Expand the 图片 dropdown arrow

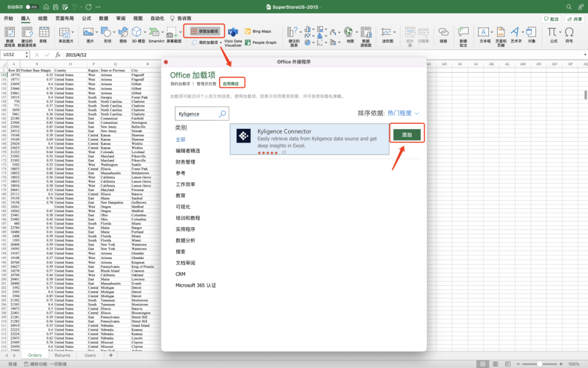97,32
